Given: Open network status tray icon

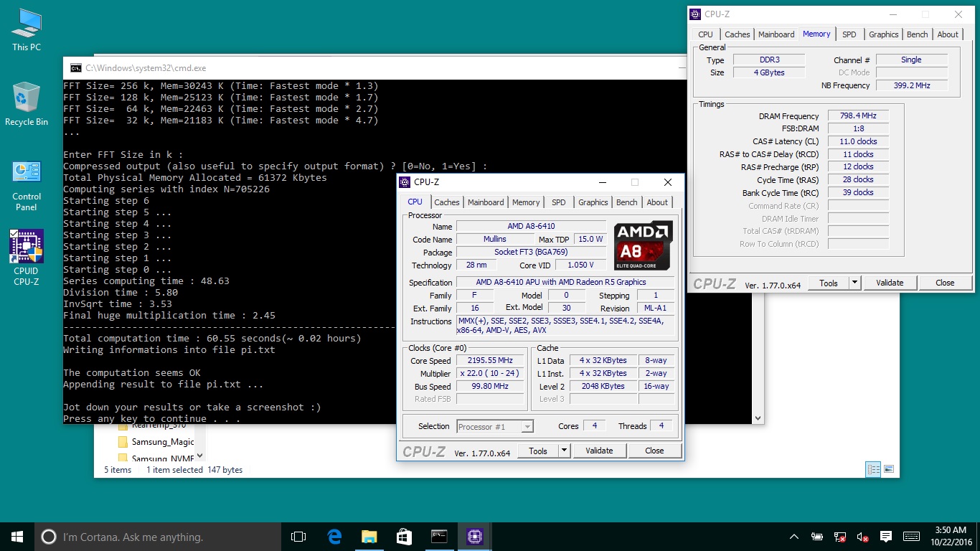Looking at the screenshot, I should coord(840,537).
